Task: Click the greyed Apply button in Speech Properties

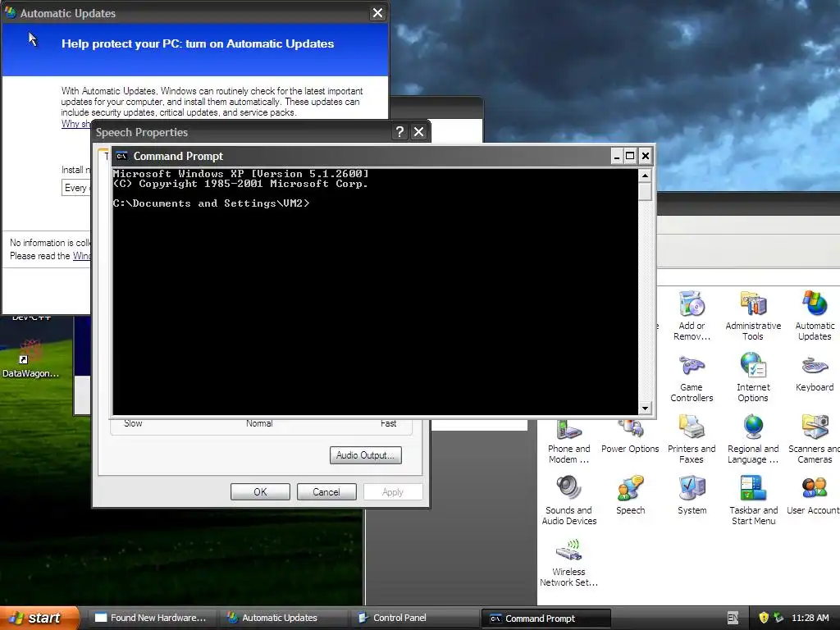Action: click(393, 492)
